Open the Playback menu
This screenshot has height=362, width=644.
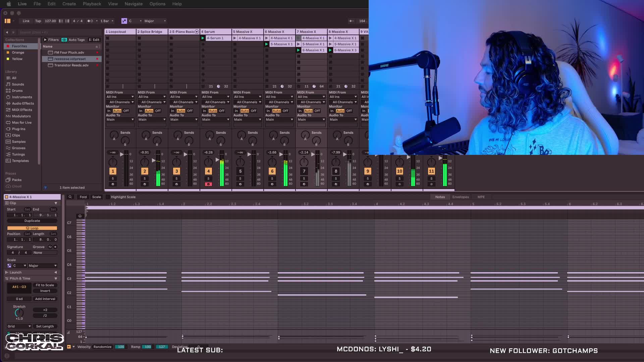[92, 4]
